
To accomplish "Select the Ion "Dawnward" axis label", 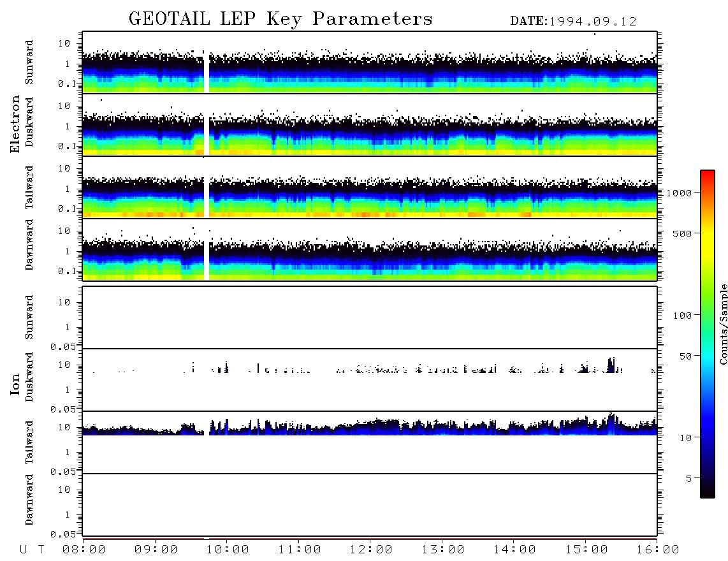I will (x=29, y=500).
